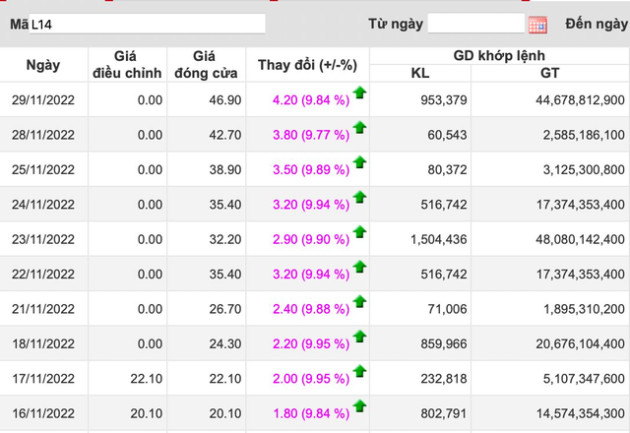Click the trade value 1,895,310,200
Viewport: 630px width, 433px height.
point(584,309)
